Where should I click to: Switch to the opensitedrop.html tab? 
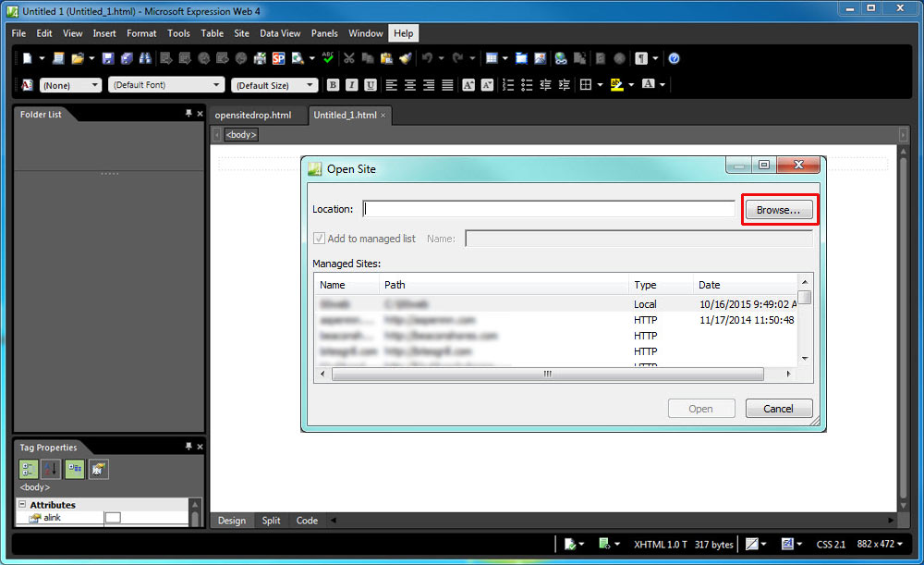(253, 115)
